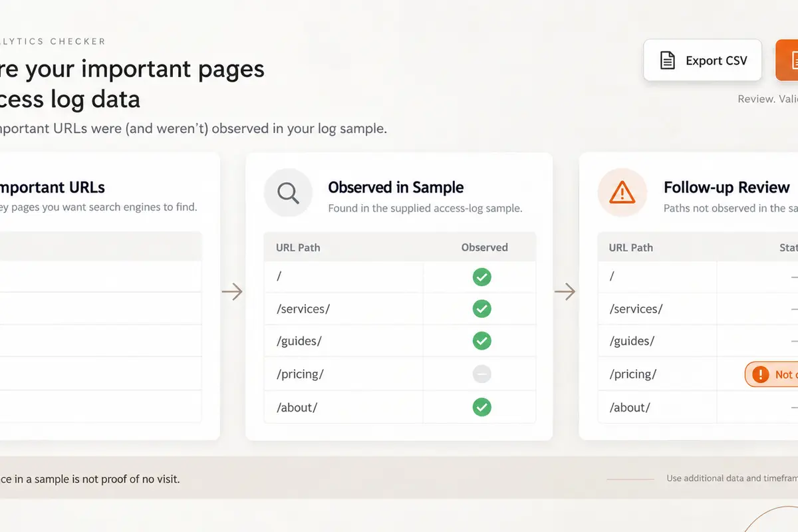The width and height of the screenshot is (798, 532).
Task: Select /pricing/ in Observed in Sample table
Action: [x=300, y=374]
